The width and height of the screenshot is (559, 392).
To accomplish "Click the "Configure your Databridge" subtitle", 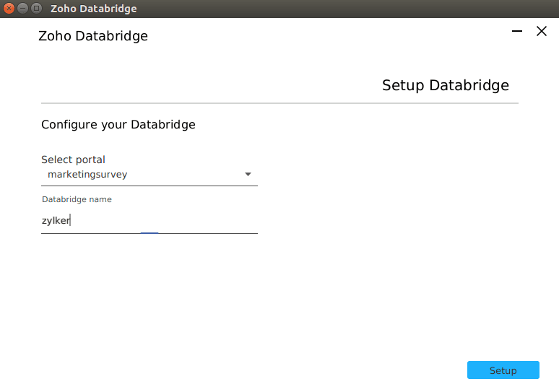I will click(x=118, y=124).
